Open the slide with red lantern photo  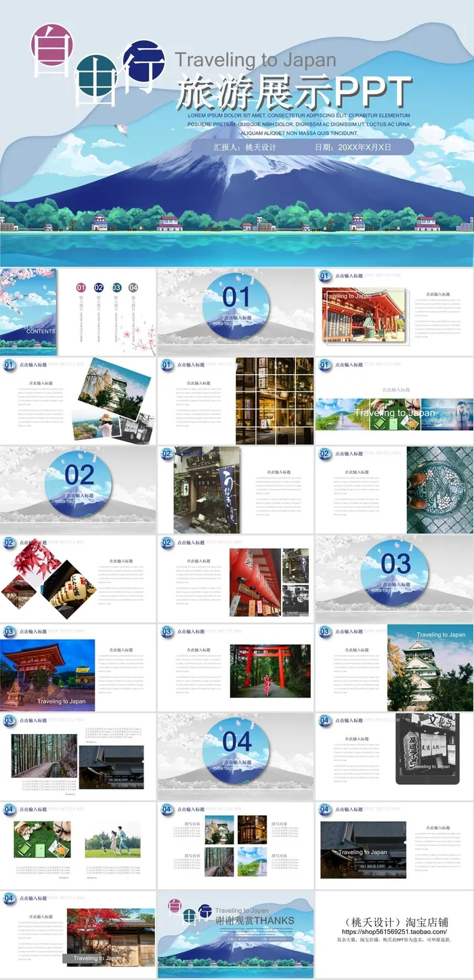coord(236,578)
